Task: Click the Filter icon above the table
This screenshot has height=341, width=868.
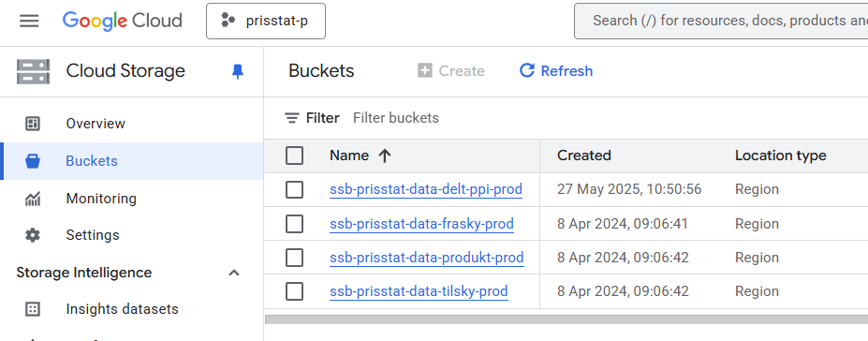Action: point(292,118)
